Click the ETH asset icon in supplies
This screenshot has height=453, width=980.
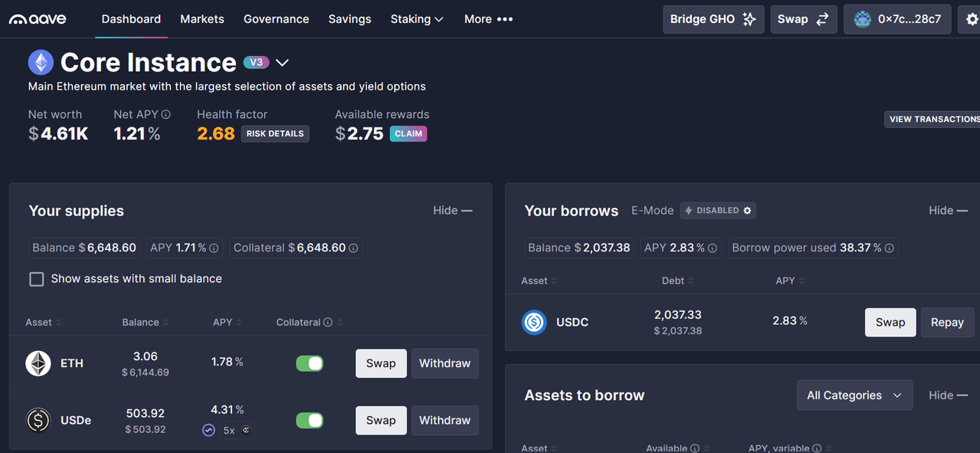[x=38, y=363]
